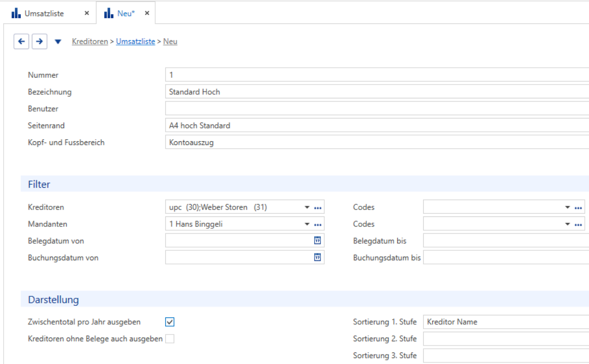
Task: Expand the Mandanten dropdown arrow
Action: tap(307, 224)
